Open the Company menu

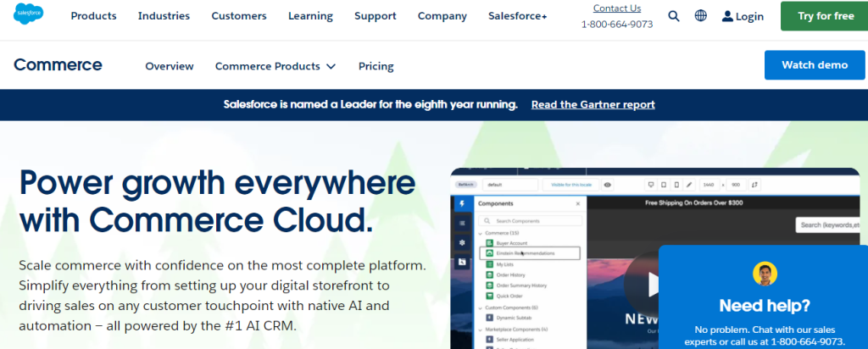(442, 16)
